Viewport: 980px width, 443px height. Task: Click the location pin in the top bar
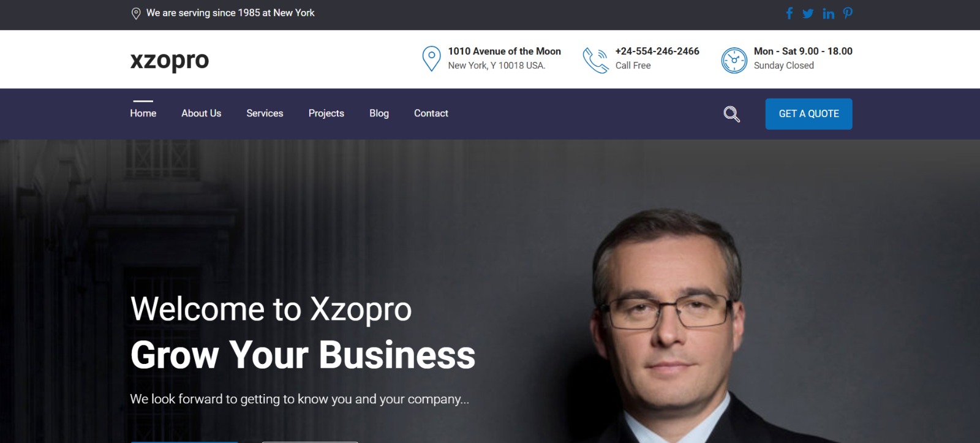[136, 13]
